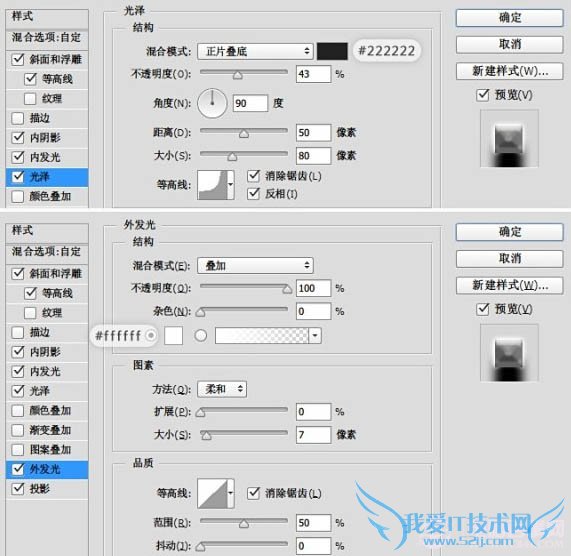The image size is (571, 556).
Task: Click 大小 field showing 80
Action: tap(314, 156)
